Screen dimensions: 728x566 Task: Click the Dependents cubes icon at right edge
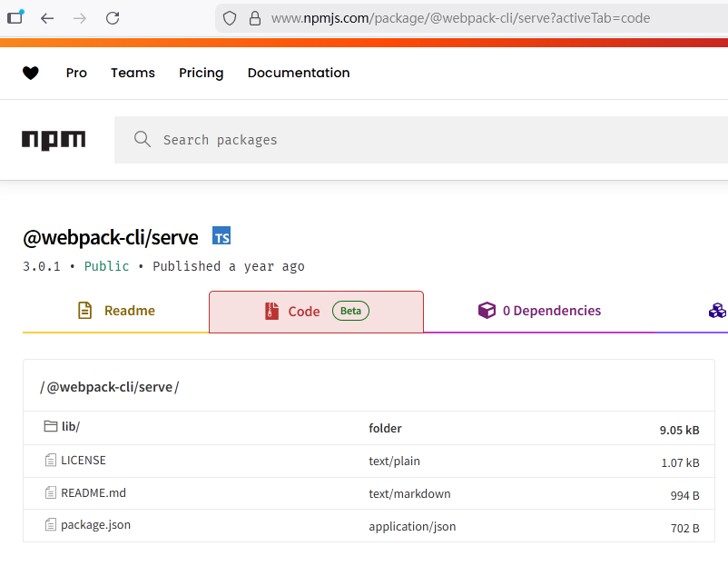[x=718, y=311]
